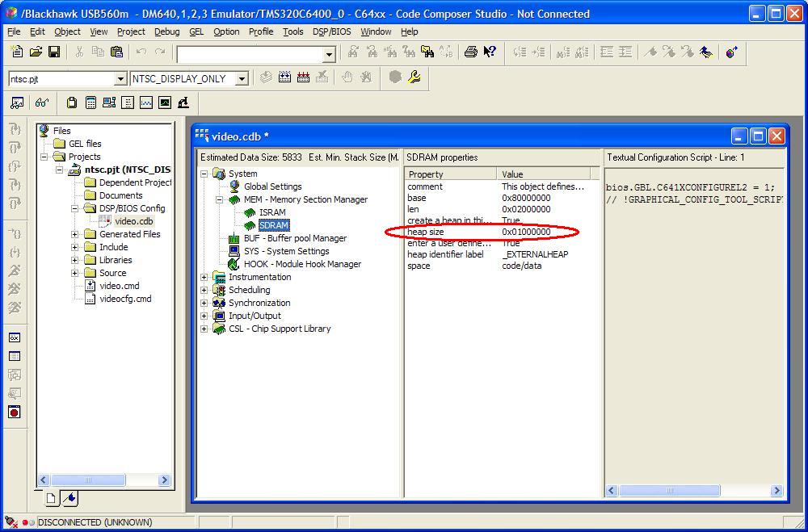Click the Incremental Build icon
The image size is (808, 532).
[x=284, y=77]
